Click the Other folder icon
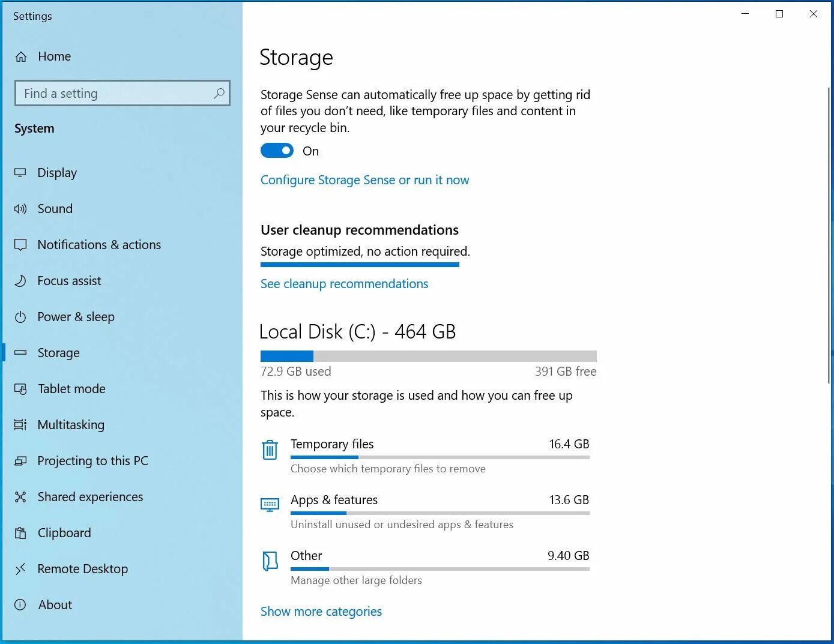 pyautogui.click(x=270, y=561)
